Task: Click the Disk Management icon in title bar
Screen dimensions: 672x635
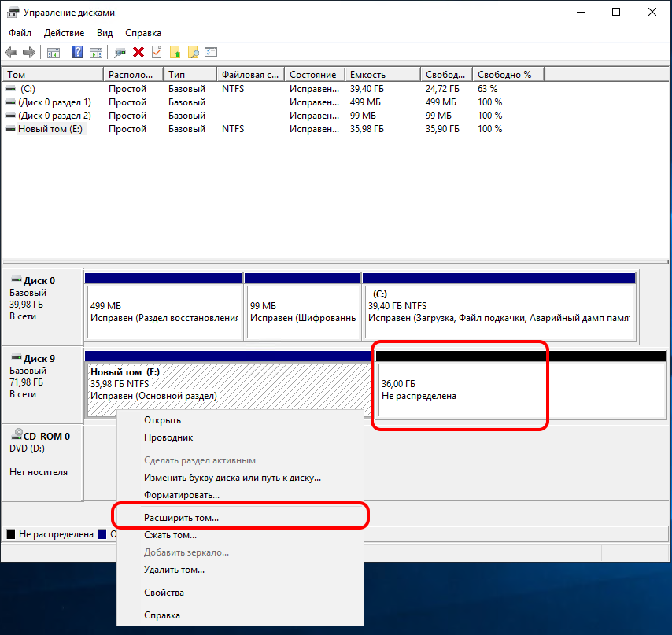Action: [13, 13]
